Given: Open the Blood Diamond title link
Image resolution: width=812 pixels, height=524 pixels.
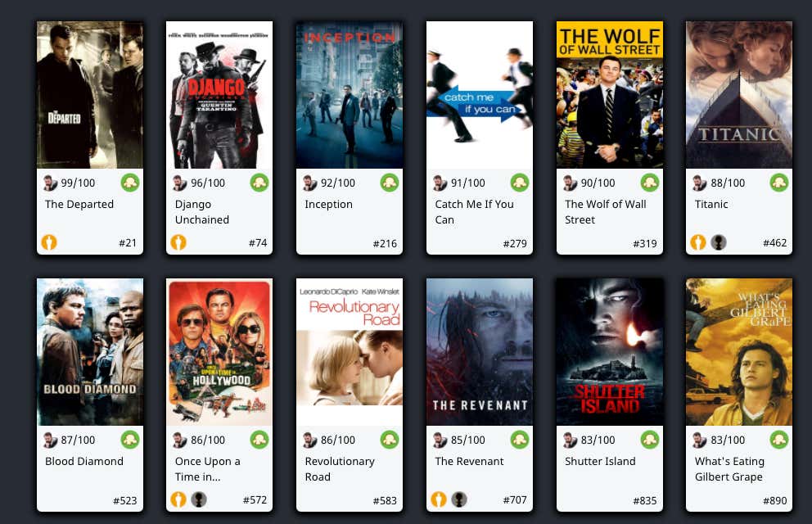Looking at the screenshot, I should (x=83, y=461).
